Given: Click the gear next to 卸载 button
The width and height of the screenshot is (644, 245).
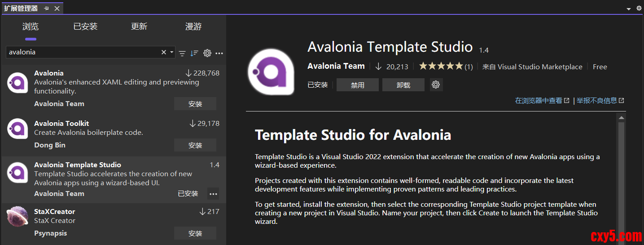Looking at the screenshot, I should [436, 85].
